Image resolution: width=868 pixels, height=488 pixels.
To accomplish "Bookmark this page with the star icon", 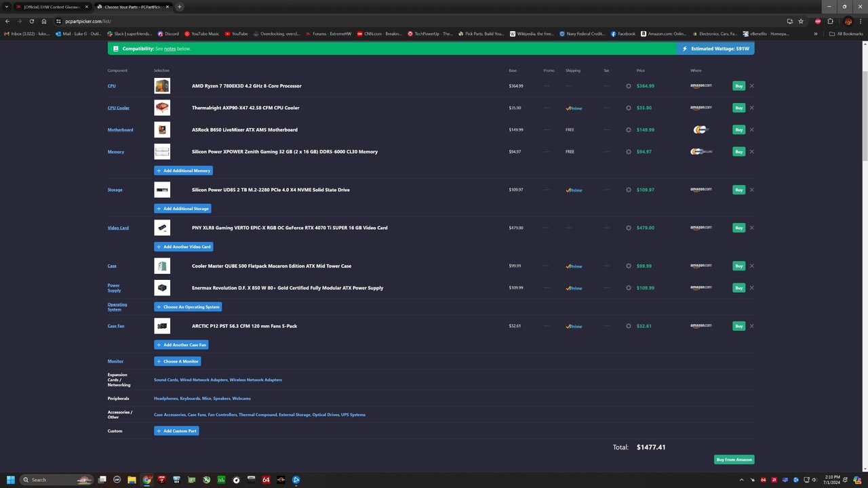I will pos(801,21).
